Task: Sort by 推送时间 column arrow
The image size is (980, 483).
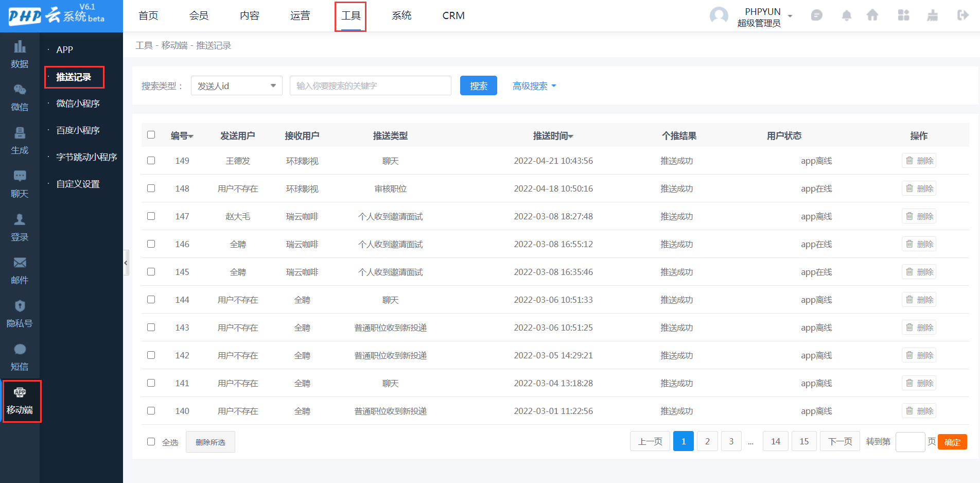Action: coord(571,136)
